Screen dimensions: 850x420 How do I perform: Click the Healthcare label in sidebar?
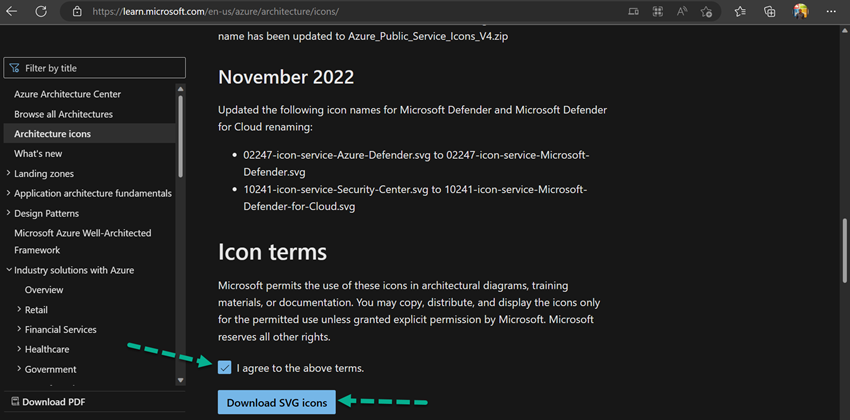(x=47, y=349)
